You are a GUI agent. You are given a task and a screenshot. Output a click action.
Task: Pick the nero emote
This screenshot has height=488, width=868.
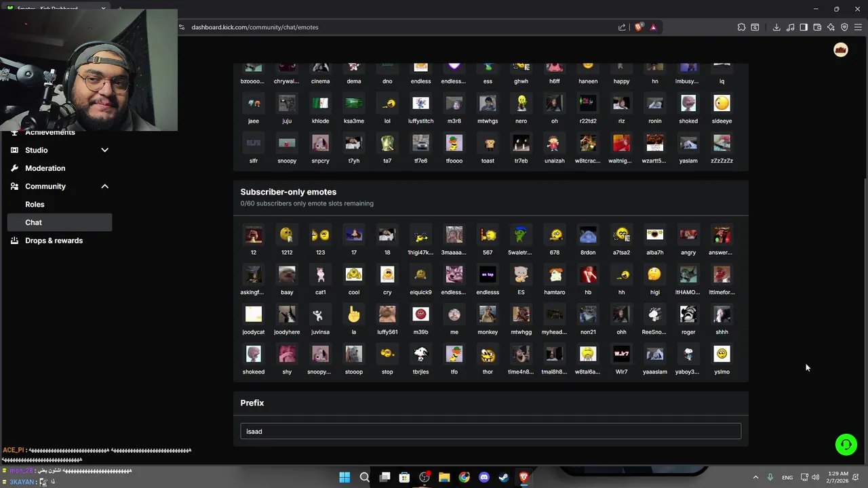click(x=521, y=104)
